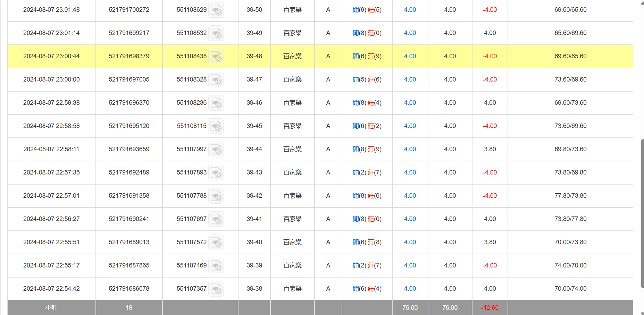Click the 閒(5) 莊(6) result link

pos(367,79)
